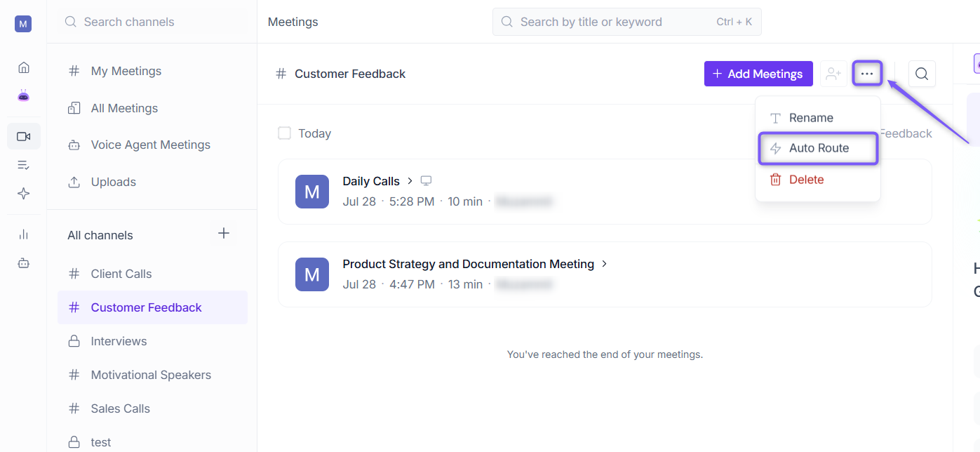Select the Meetings video camera icon
980x452 pixels.
click(x=24, y=136)
